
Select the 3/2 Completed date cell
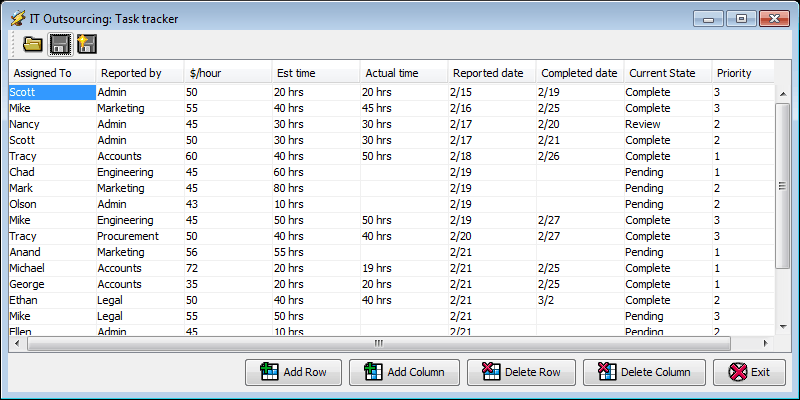pos(580,300)
